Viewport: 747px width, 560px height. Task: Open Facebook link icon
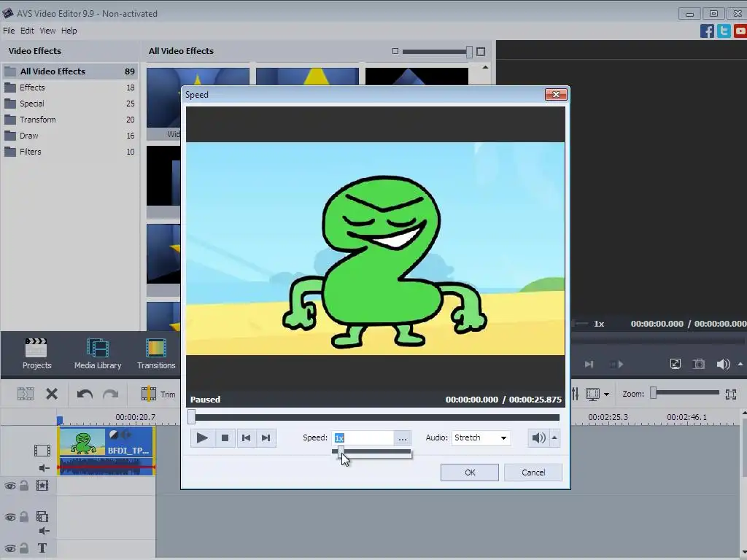click(707, 31)
